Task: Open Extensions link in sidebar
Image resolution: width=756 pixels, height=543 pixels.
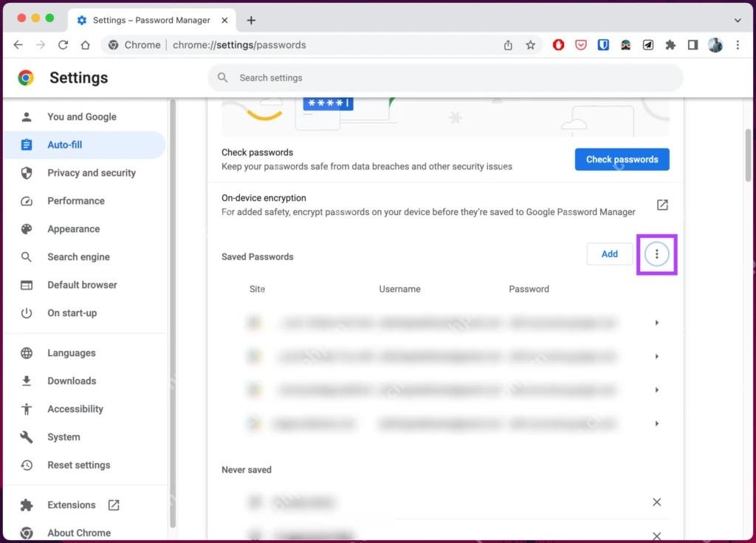Action: click(72, 505)
